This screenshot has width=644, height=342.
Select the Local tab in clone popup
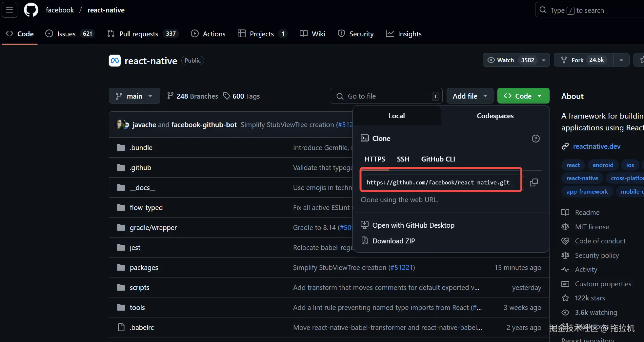(397, 116)
